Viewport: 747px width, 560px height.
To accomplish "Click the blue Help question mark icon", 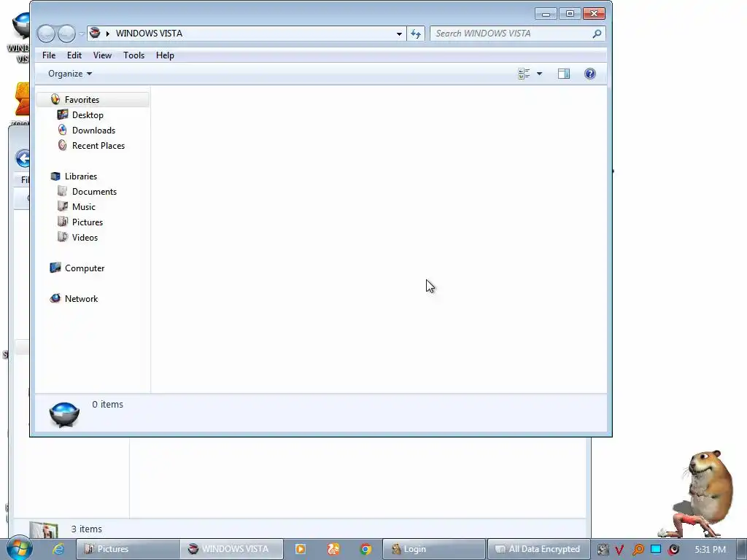I will click(589, 74).
